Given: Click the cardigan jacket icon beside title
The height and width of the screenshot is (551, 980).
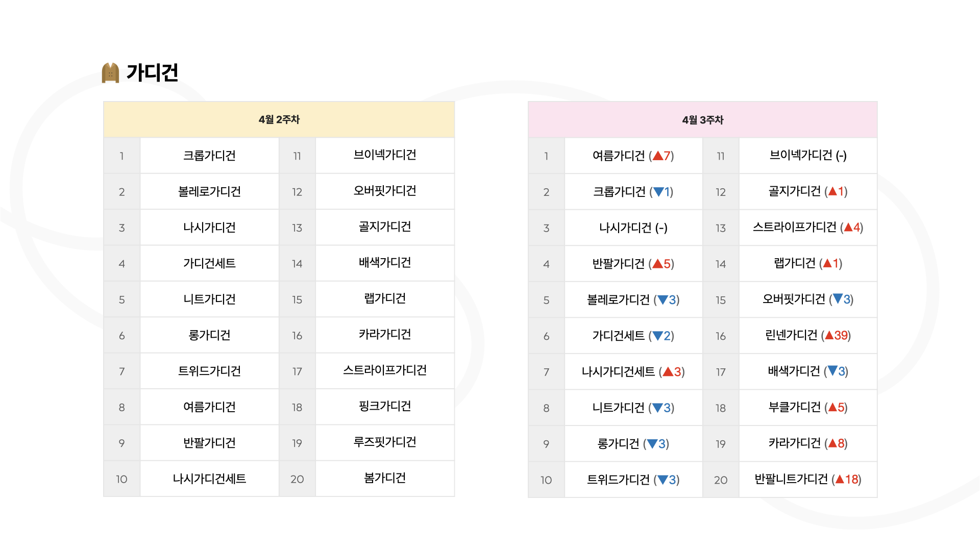Looking at the screenshot, I should [110, 72].
